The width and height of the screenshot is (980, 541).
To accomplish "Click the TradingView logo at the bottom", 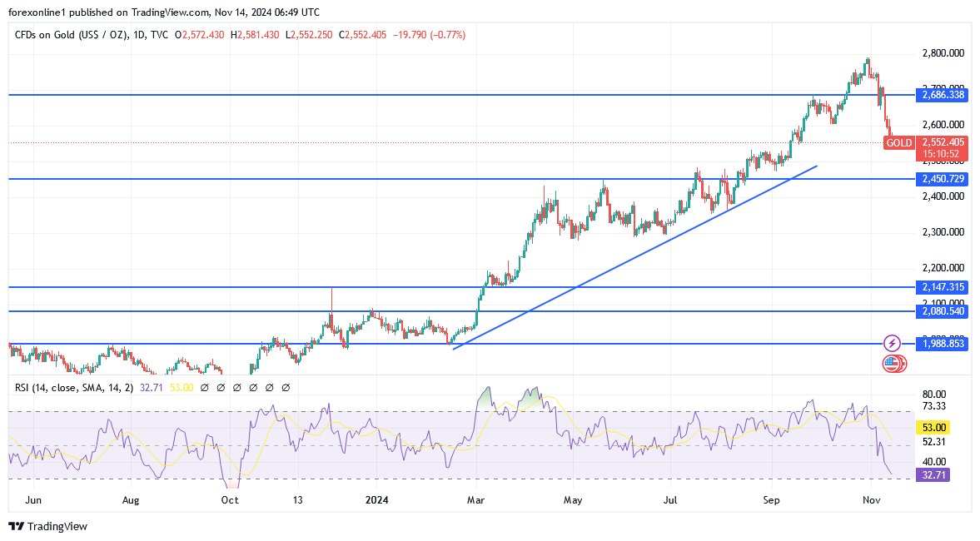I will coord(48,527).
